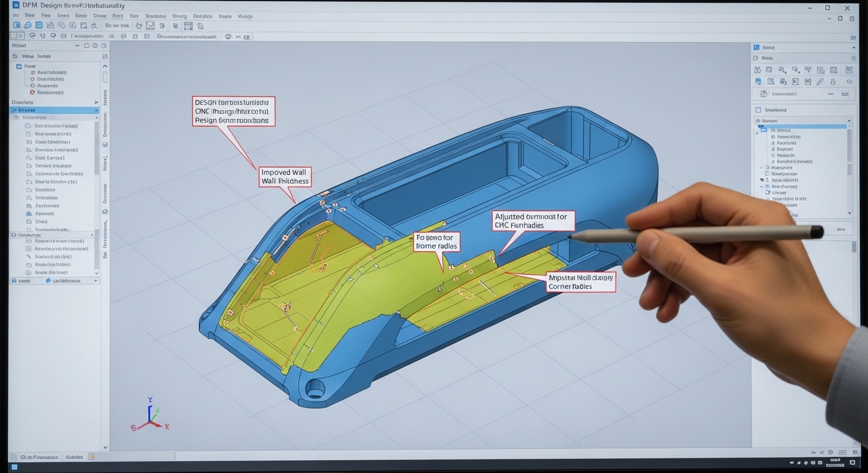Collapse the highlighted blue row in left panel
Viewport: 868px width, 473px height.
(96, 110)
